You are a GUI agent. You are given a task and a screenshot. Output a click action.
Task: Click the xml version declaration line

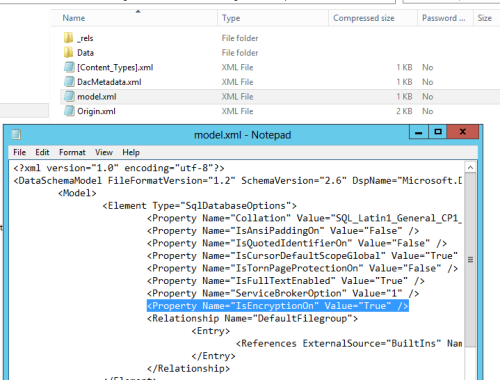pos(119,168)
